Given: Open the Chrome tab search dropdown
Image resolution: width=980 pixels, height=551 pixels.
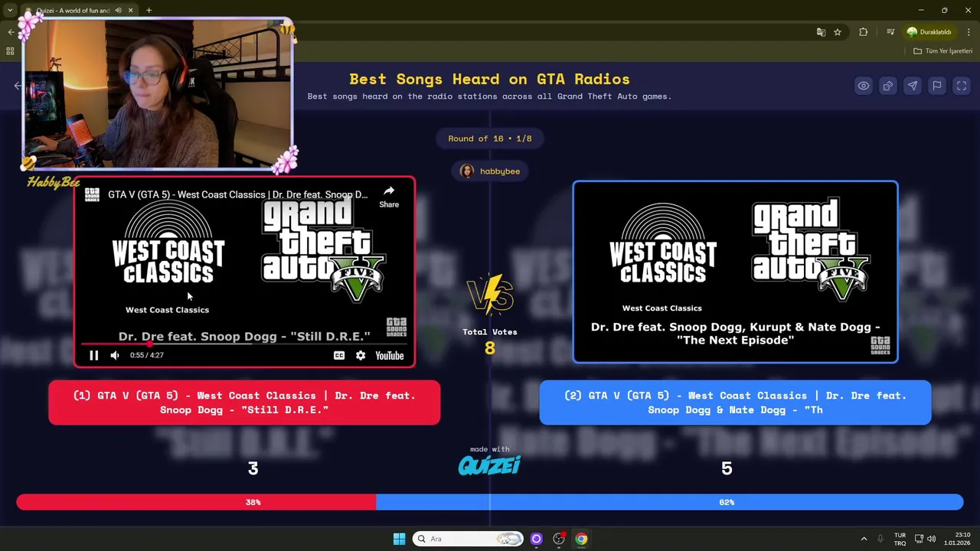Looking at the screenshot, I should (x=8, y=10).
